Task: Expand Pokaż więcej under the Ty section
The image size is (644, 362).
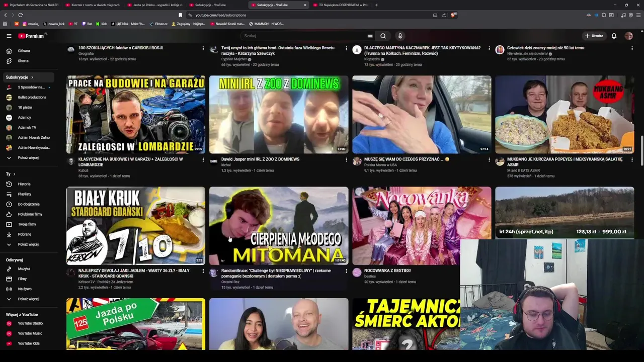Action: tap(28, 244)
